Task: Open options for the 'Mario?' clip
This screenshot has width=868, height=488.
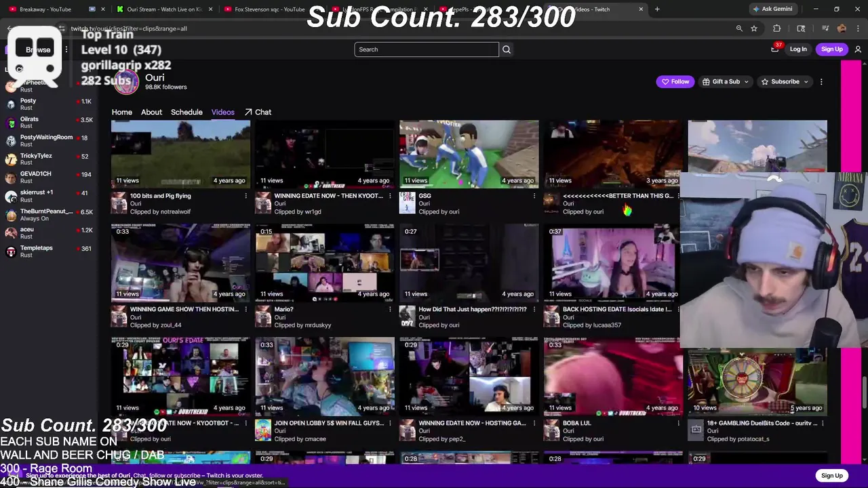Action: tap(390, 309)
